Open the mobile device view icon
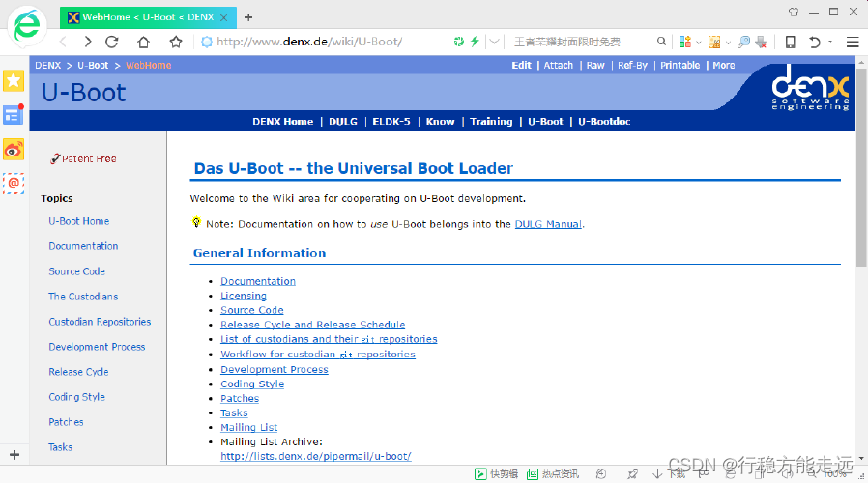Screen dimensions: 868x483 (791, 42)
